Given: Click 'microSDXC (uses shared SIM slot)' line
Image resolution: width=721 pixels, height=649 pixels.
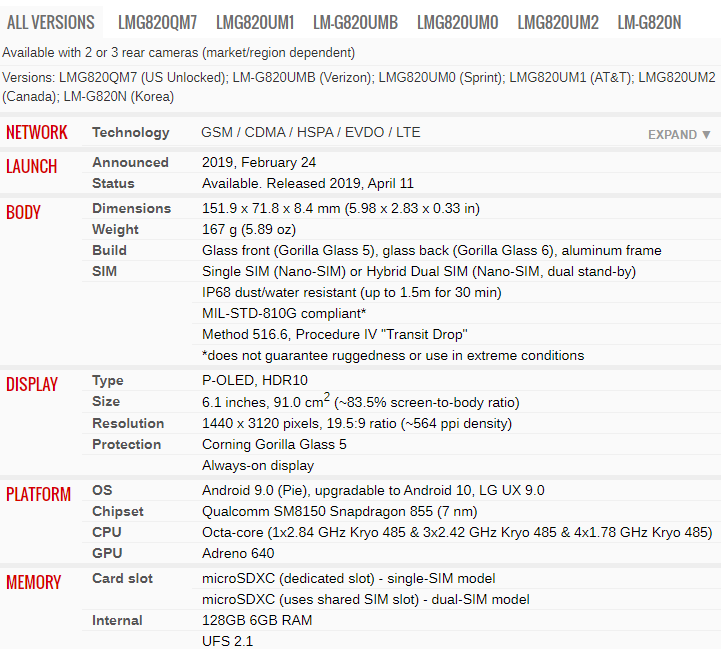Looking at the screenshot, I should (366, 600).
